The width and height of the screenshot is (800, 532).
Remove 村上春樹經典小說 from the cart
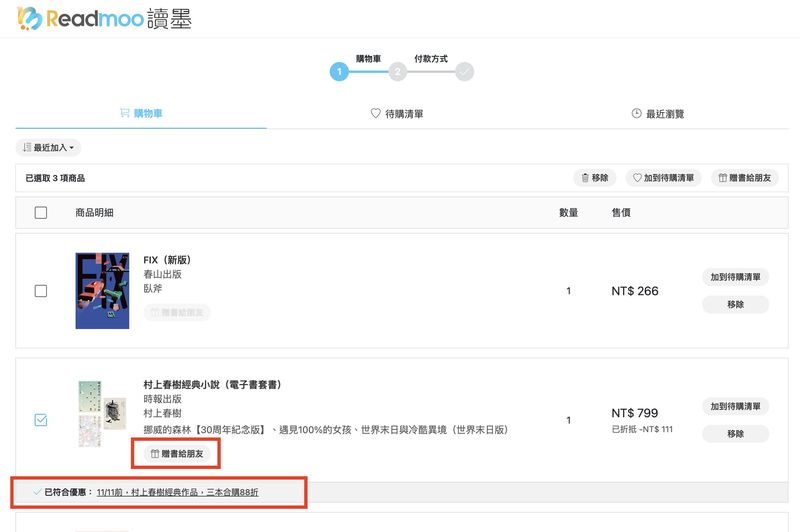[735, 434]
